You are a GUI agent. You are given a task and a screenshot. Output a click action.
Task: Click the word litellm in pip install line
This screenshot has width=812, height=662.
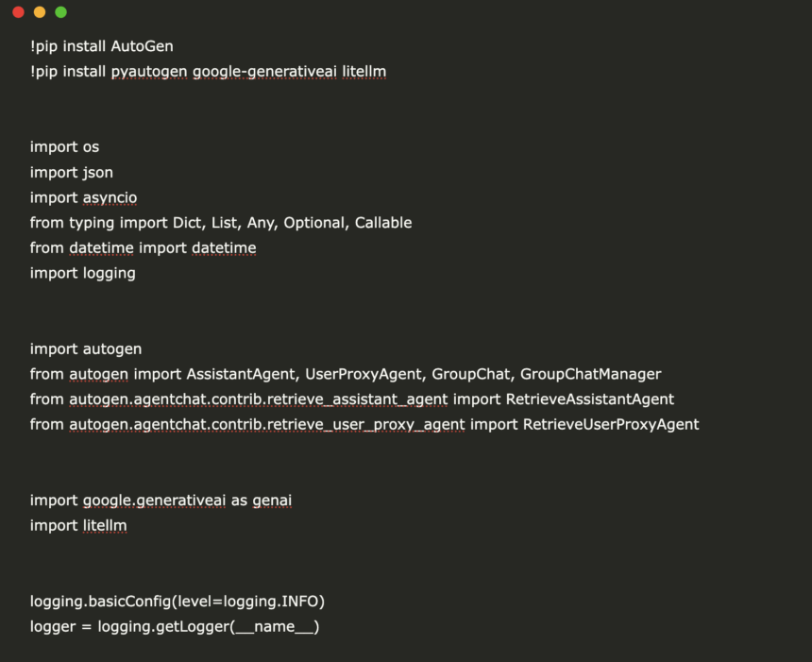364,71
